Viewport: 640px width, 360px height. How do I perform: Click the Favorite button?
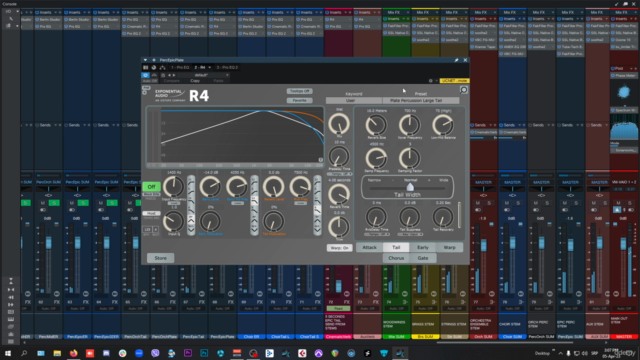click(x=300, y=100)
